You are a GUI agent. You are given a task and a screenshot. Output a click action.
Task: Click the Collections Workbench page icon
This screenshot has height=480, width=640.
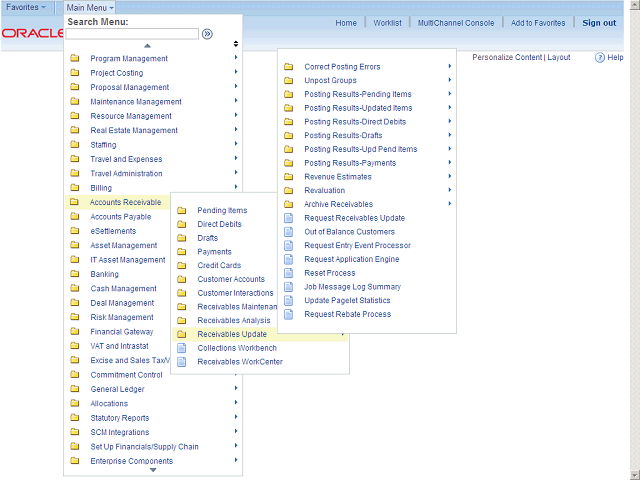182,348
